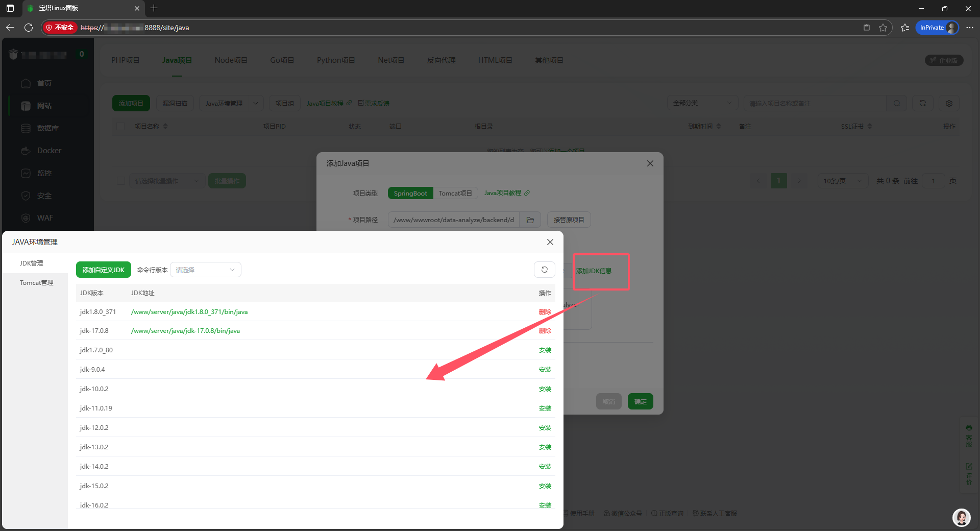Switch to the Python项目 tab

[336, 60]
